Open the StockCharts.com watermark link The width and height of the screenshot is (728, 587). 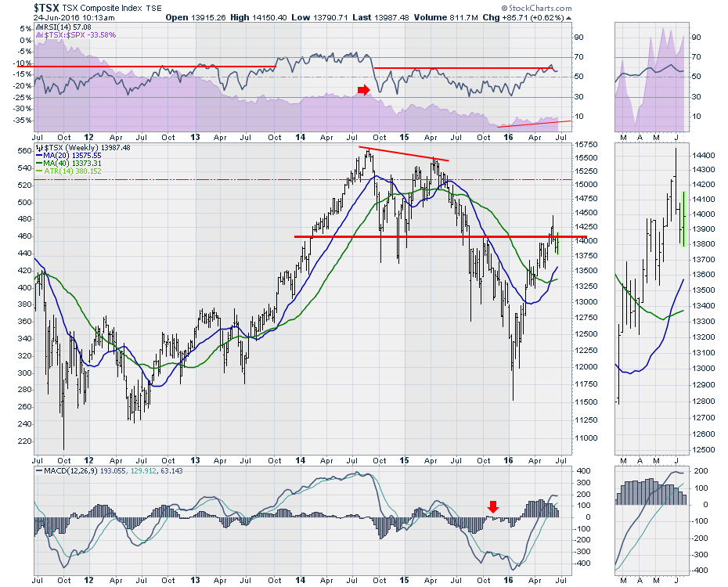pos(537,8)
